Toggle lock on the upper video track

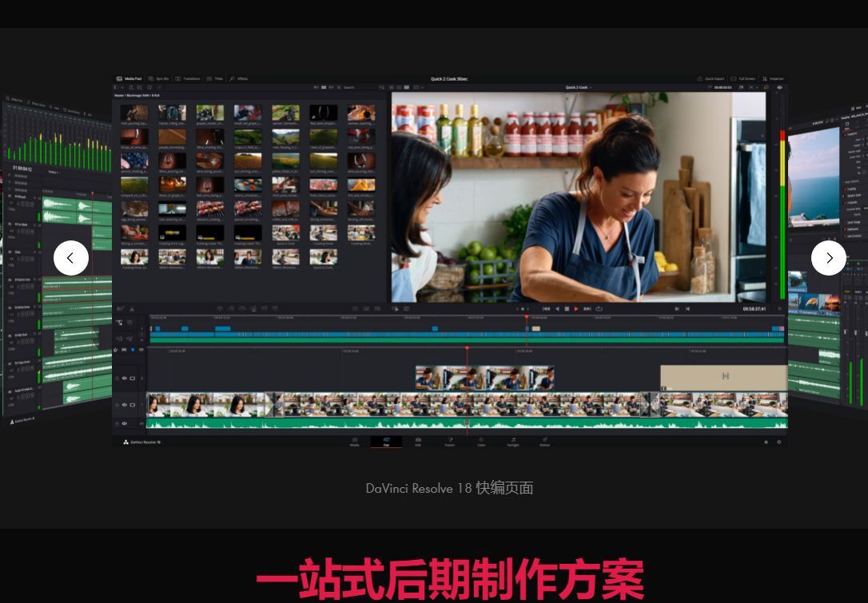pyautogui.click(x=117, y=379)
